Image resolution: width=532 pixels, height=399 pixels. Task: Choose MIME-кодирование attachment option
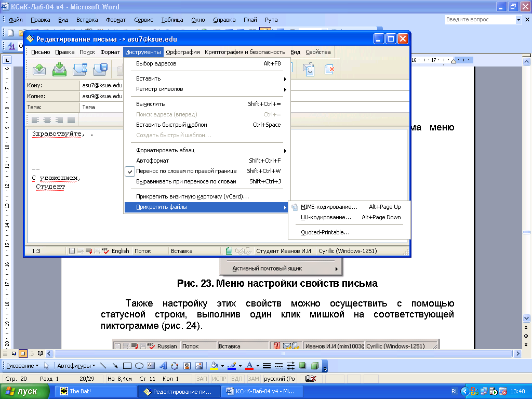tap(349, 207)
